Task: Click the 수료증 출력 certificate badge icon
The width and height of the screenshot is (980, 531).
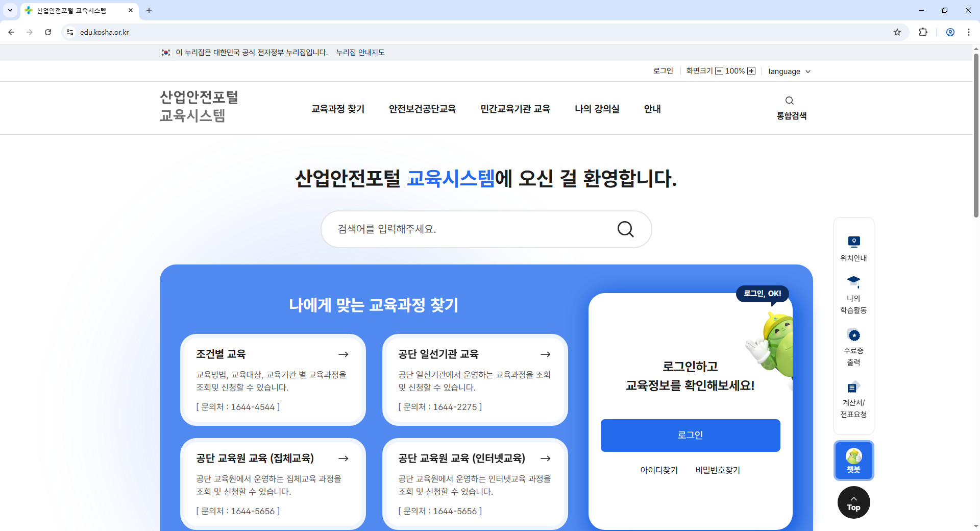Action: point(853,335)
